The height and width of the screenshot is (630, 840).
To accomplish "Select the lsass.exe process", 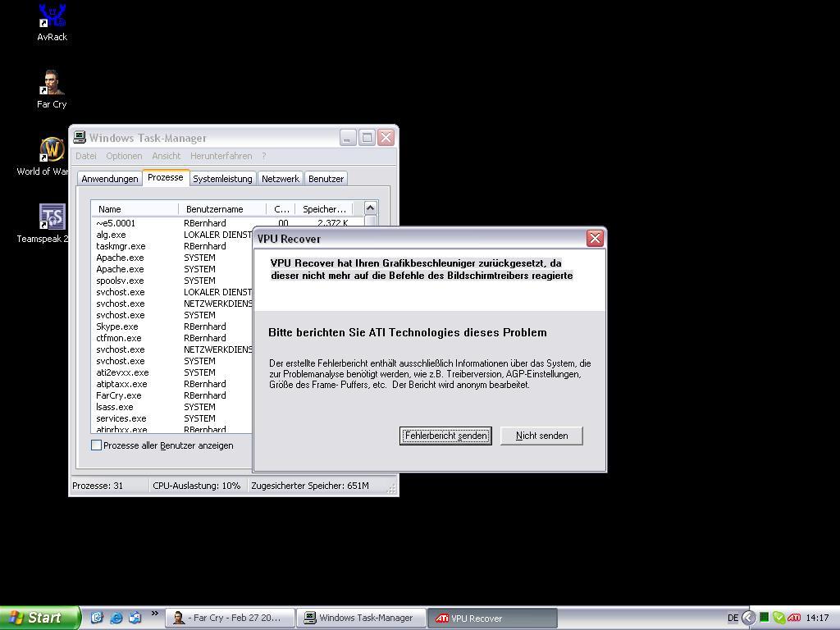I will pos(172,407).
